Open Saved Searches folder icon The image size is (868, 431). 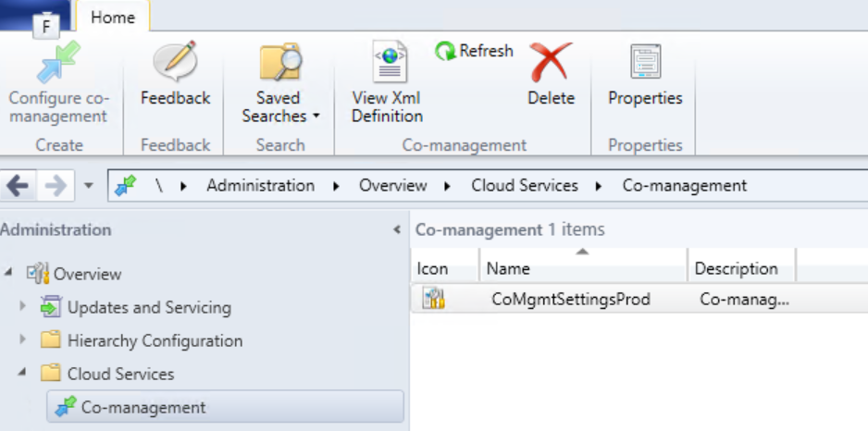tap(279, 62)
